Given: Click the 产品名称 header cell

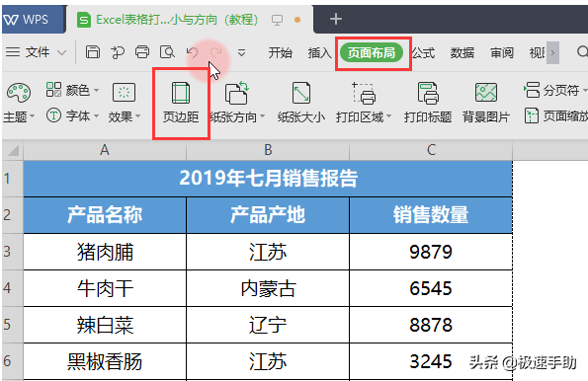Looking at the screenshot, I should tap(105, 215).
